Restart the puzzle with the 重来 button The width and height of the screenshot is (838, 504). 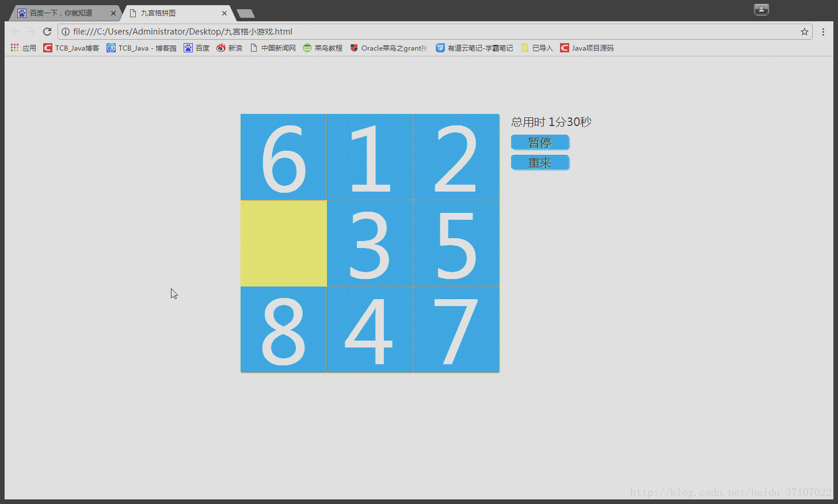[x=540, y=163]
